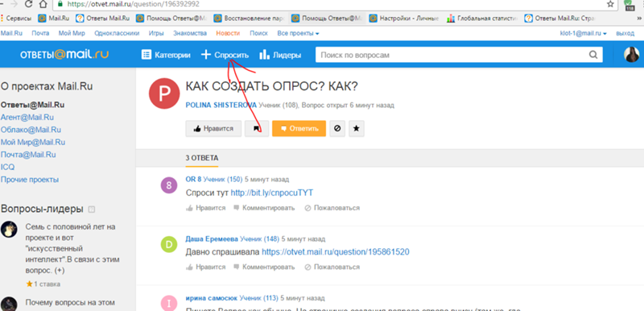Open Ответы@Mail.Ru sidebar item
Viewport: 644px width, 311px height.
[32, 105]
